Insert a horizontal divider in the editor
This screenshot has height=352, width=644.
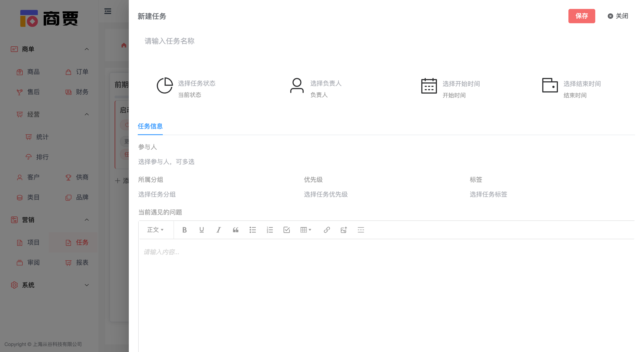(x=361, y=230)
